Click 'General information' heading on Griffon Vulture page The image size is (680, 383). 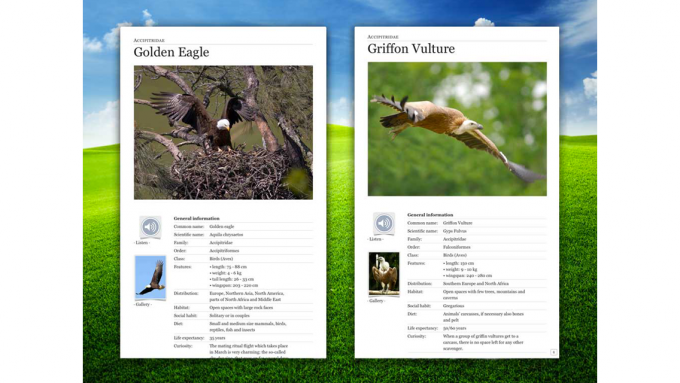point(430,215)
